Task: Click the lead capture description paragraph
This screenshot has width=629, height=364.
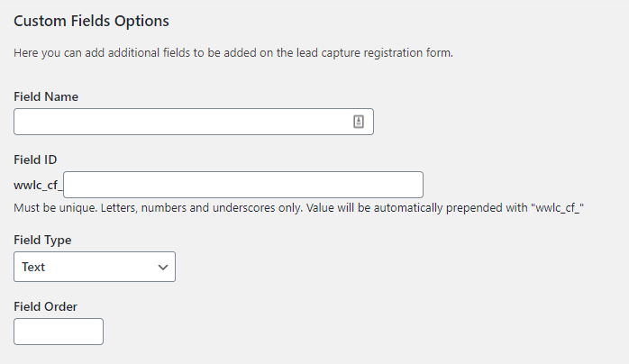Action: pos(233,53)
